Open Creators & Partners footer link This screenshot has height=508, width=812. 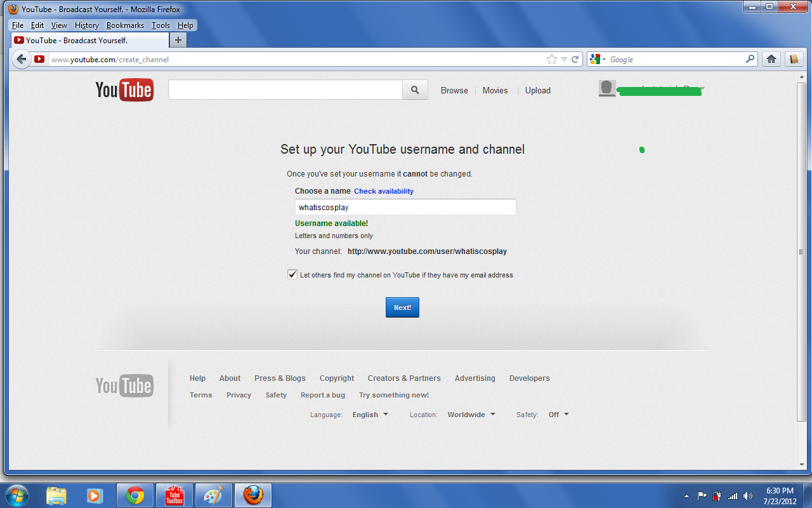[x=404, y=378]
